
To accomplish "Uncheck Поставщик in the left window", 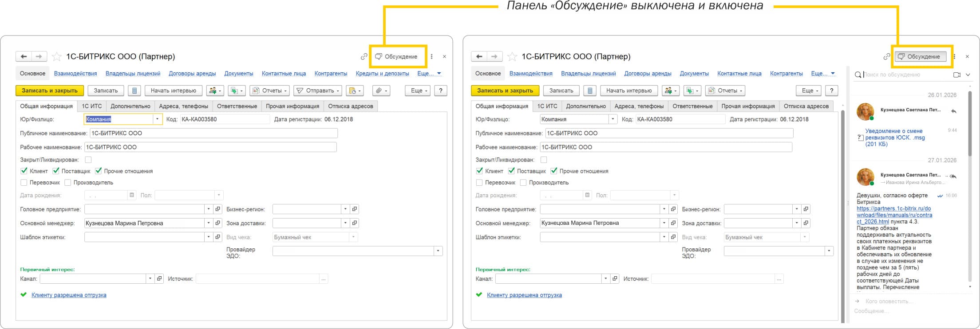I will click(x=56, y=171).
